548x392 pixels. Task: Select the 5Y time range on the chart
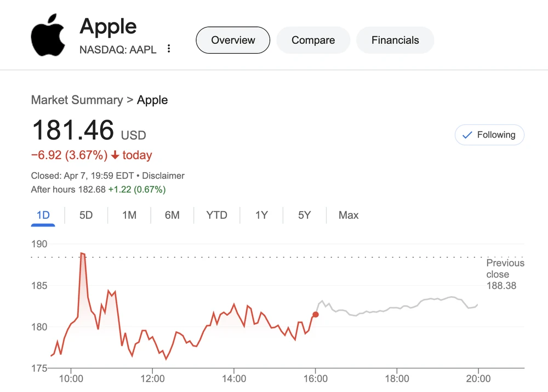pyautogui.click(x=304, y=215)
